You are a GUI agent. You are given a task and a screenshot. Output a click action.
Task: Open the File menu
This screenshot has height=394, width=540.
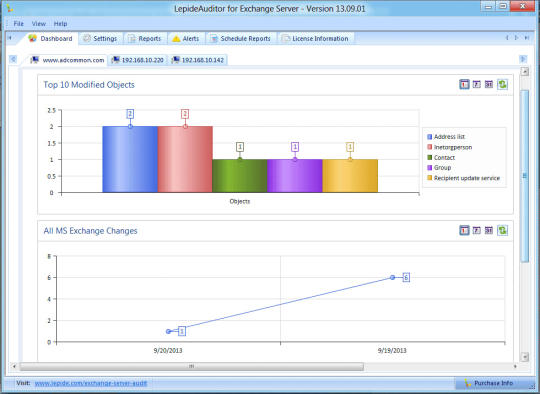tap(19, 24)
